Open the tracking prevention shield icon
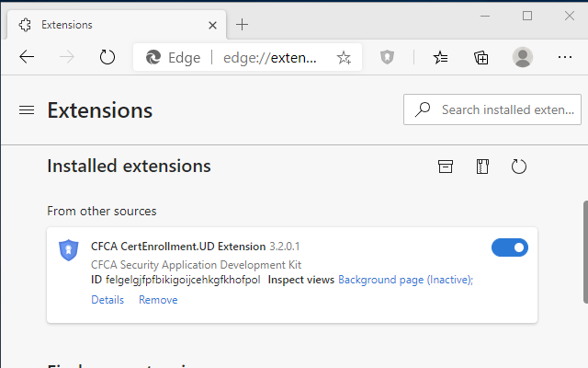The image size is (588, 368). pyautogui.click(x=388, y=57)
